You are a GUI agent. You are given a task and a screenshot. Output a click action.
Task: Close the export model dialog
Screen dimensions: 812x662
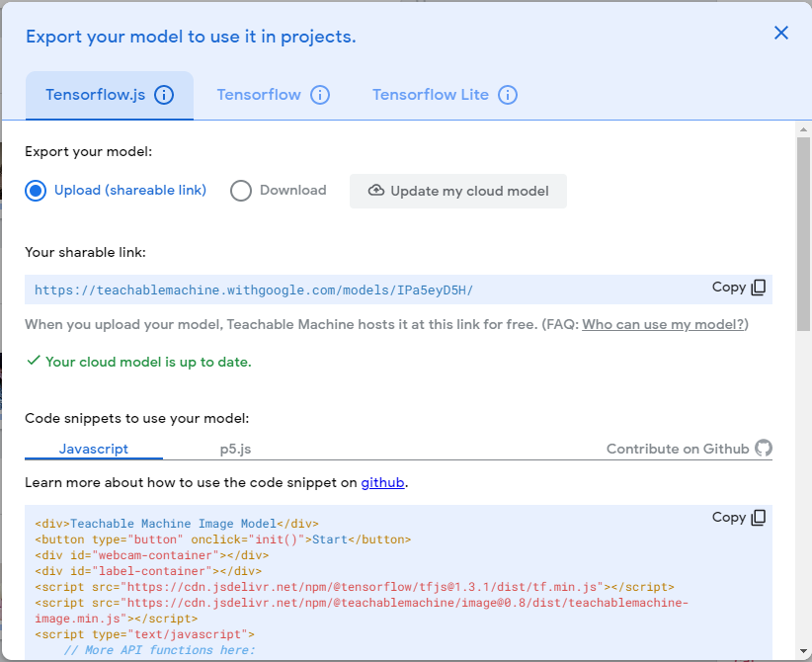(x=781, y=34)
